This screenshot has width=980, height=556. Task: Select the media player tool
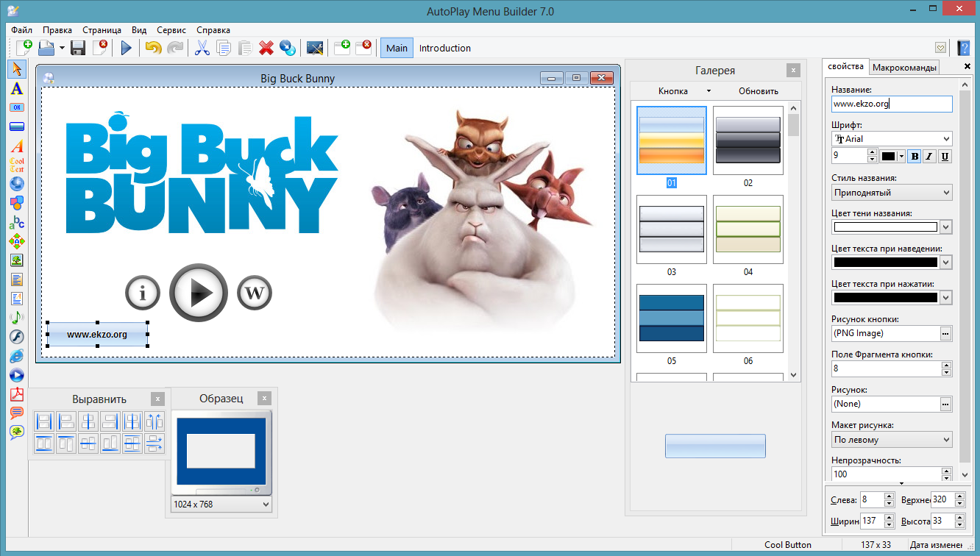pyautogui.click(x=16, y=375)
